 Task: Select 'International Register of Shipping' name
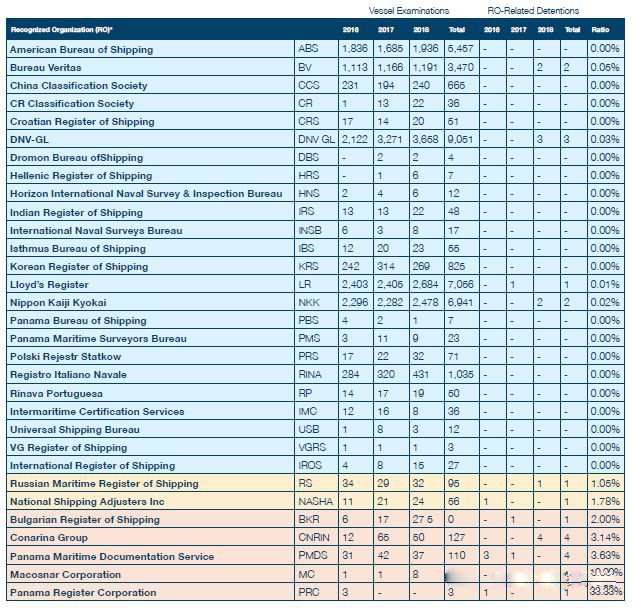click(x=92, y=465)
